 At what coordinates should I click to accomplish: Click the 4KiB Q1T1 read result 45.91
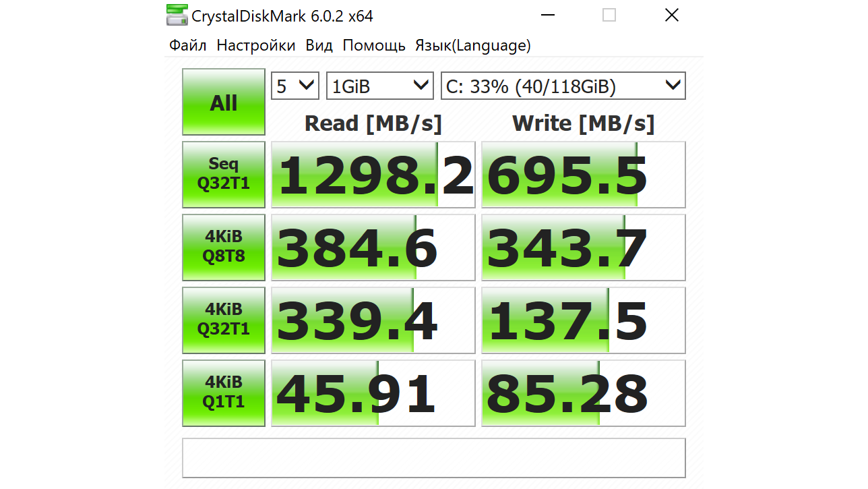point(373,393)
